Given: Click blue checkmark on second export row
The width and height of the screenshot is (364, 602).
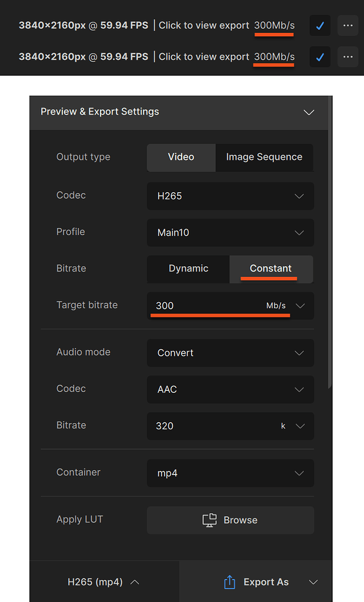Looking at the screenshot, I should [320, 56].
